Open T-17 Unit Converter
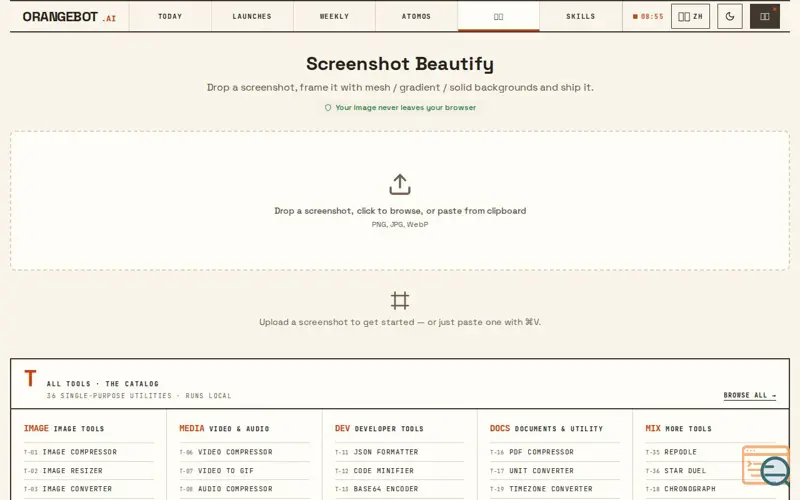 (x=555, y=470)
